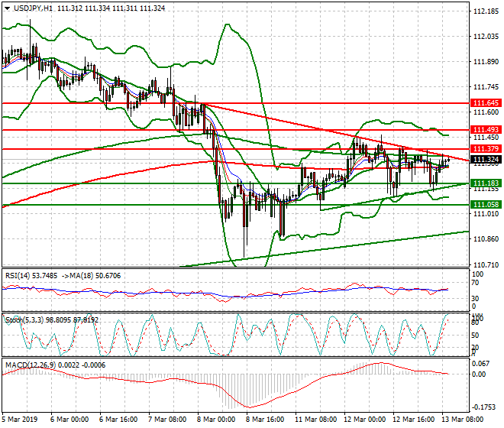Click the RSI scale value 70
Image resolution: width=504 pixels, height=428 pixels.
[x=475, y=283]
